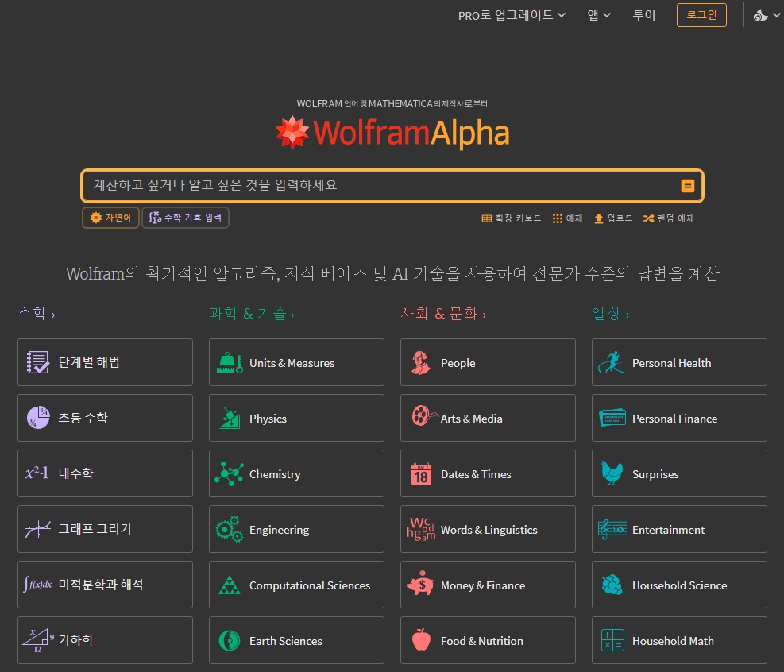Click the Sign in (로그인) button

[701, 15]
